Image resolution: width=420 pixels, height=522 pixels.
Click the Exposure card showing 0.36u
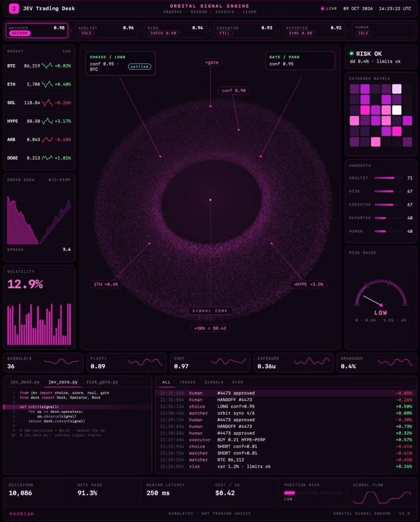tap(293, 363)
